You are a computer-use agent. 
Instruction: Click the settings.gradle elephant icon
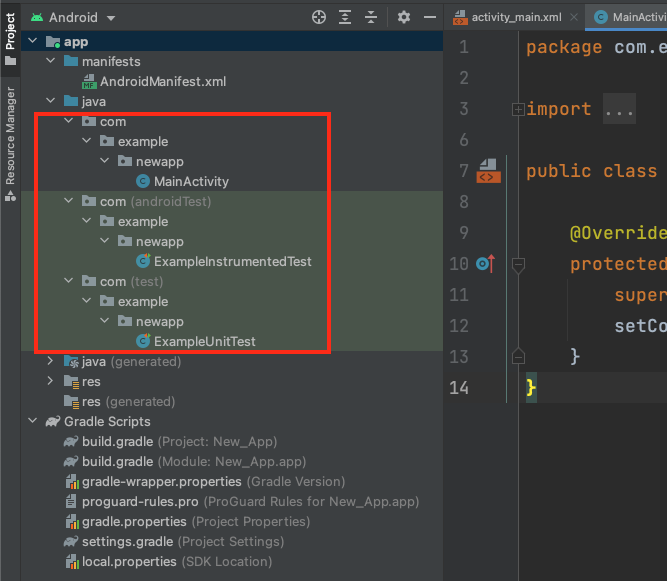click(71, 541)
